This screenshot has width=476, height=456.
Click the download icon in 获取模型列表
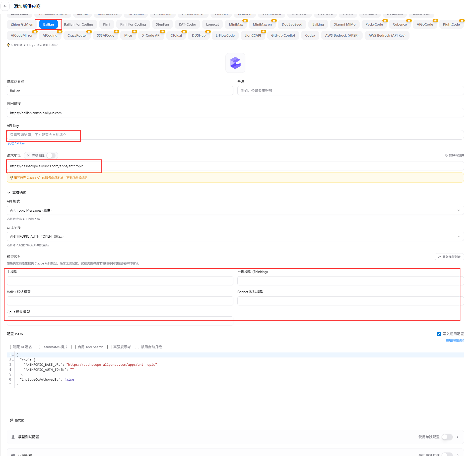coord(440,257)
